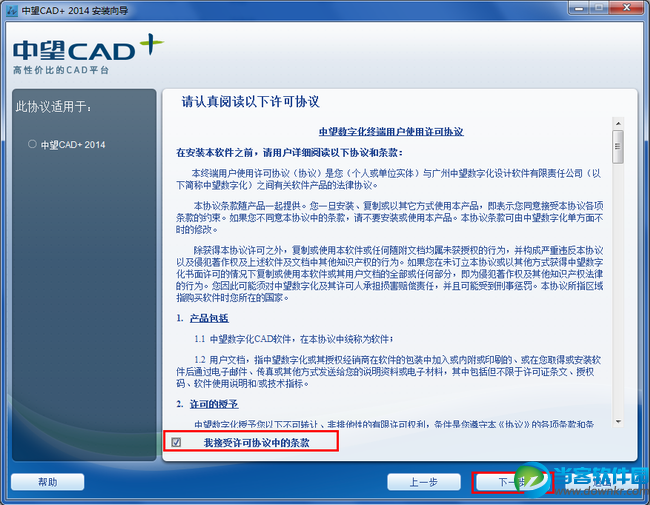Click the scrollbar down arrow

coord(618,421)
